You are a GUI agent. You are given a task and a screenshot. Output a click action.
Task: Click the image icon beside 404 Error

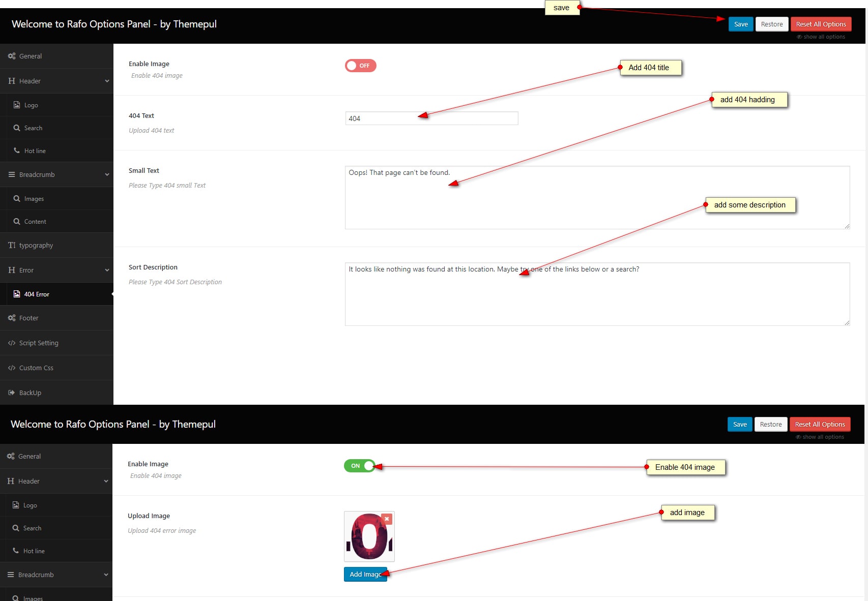point(17,294)
